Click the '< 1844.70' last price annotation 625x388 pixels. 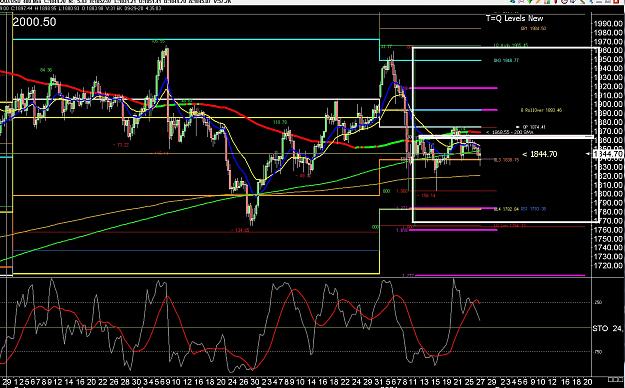tap(540, 154)
